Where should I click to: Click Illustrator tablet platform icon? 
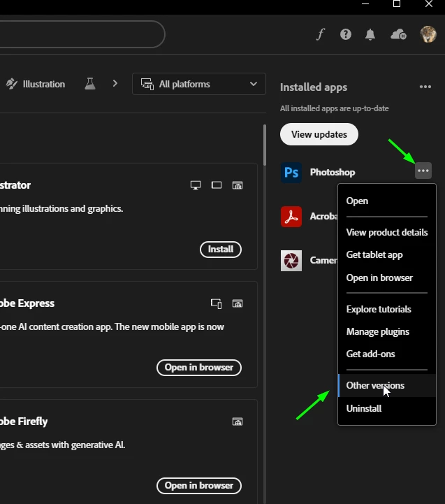click(x=217, y=185)
